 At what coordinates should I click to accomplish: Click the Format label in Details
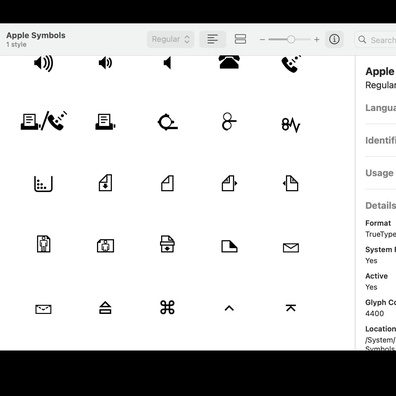(x=378, y=223)
